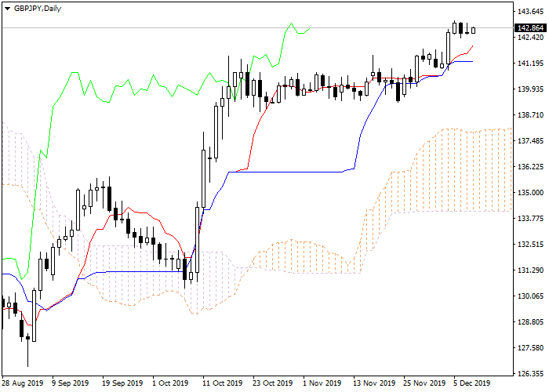Click the 143.645 price scale label

[x=530, y=12]
